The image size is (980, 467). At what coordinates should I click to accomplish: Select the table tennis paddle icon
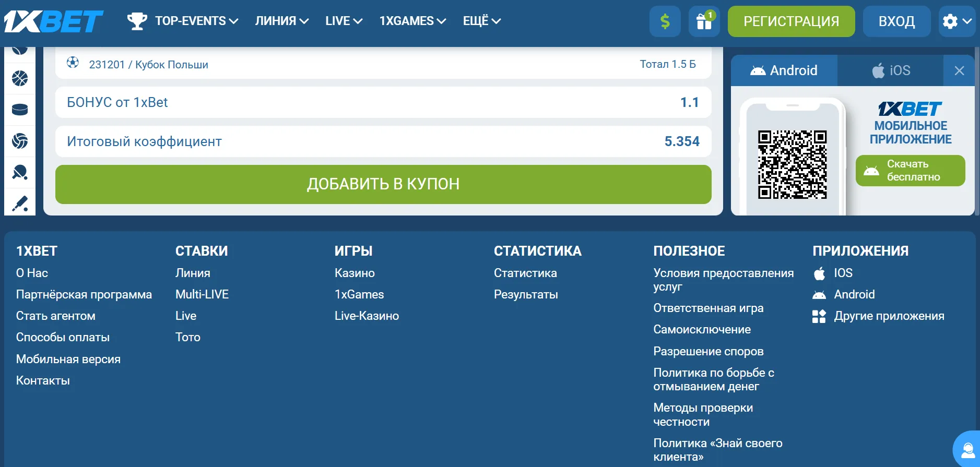click(x=20, y=172)
